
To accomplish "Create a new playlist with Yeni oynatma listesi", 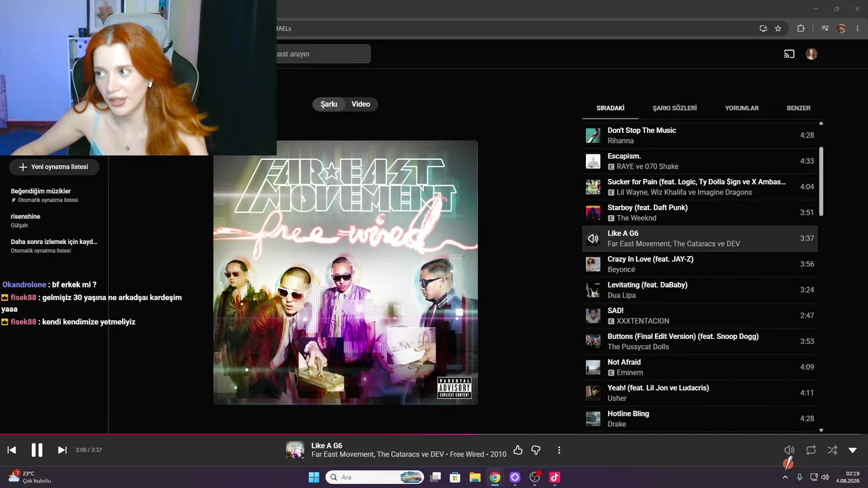I will pyautogui.click(x=54, y=167).
